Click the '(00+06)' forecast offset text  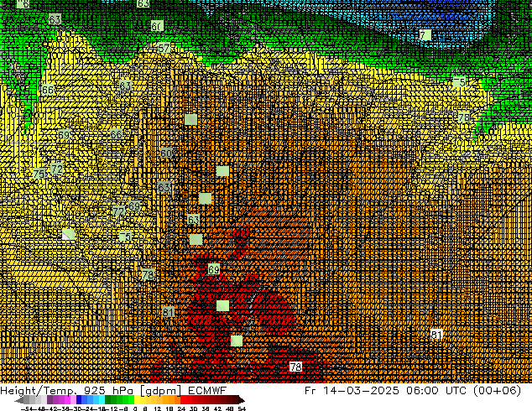click(x=498, y=390)
